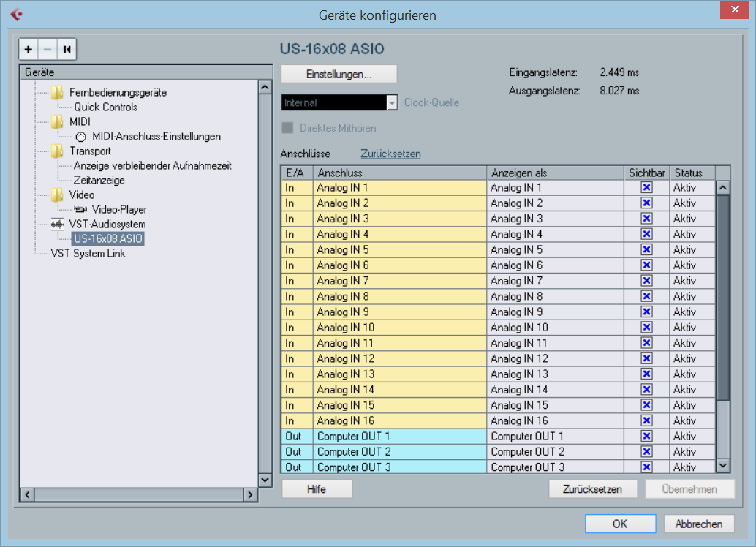Click the Abbrechen button
The image size is (756, 547).
pos(699,524)
